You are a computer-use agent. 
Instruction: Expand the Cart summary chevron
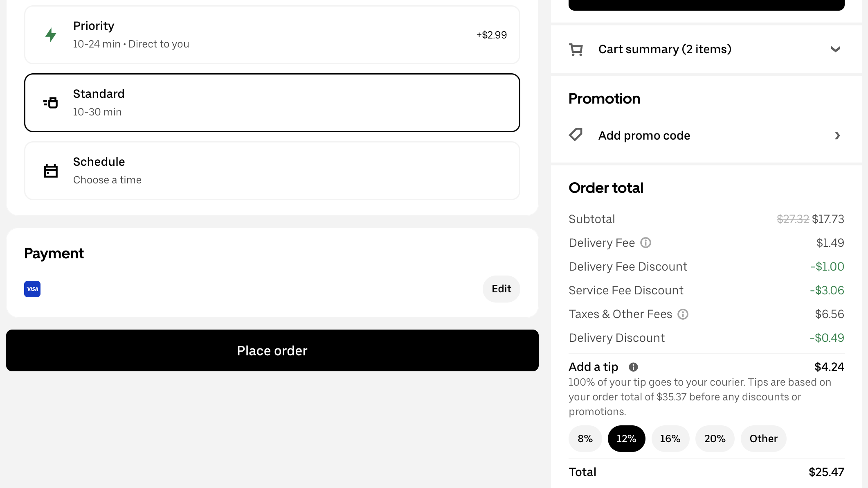(835, 50)
